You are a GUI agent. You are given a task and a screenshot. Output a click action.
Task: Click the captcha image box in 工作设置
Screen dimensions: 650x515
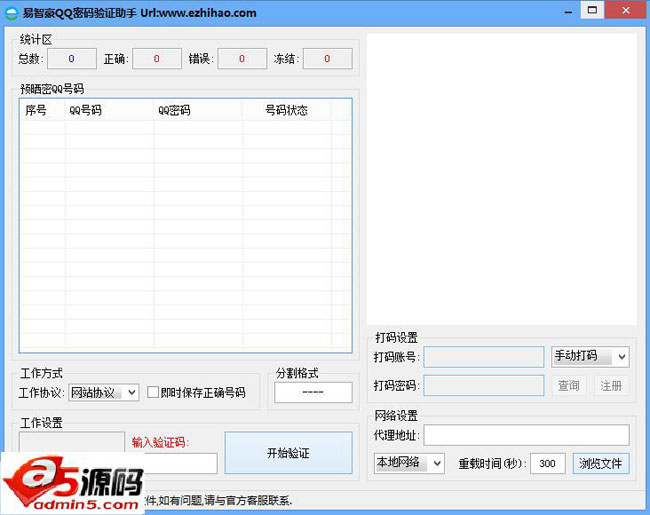click(x=72, y=442)
